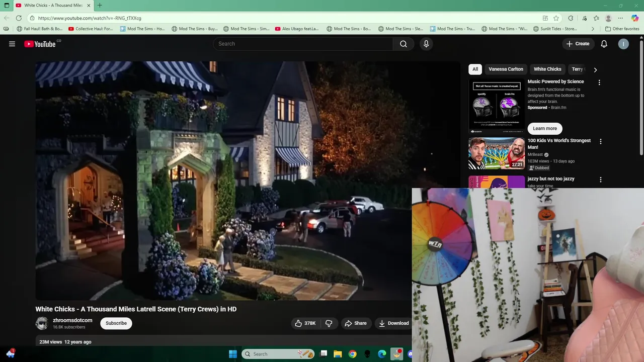Viewport: 644px width, 362px height.
Task: View site information lock icon in address bar
Action: 32,18
